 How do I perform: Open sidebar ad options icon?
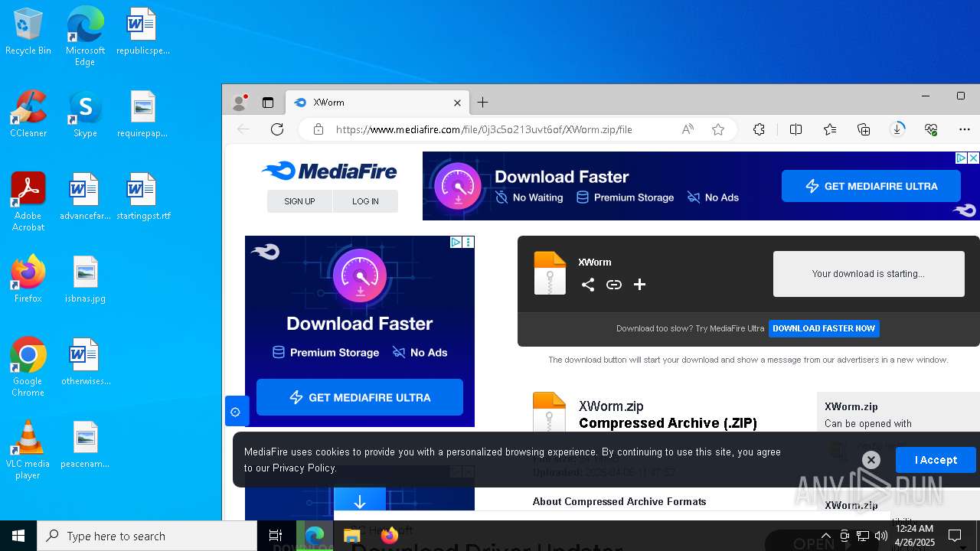[x=469, y=242]
